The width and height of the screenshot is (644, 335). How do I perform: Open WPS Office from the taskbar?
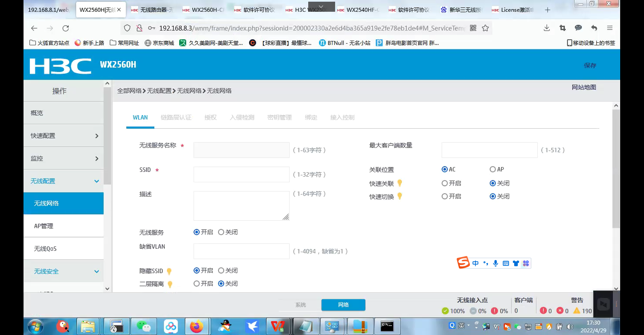278,326
